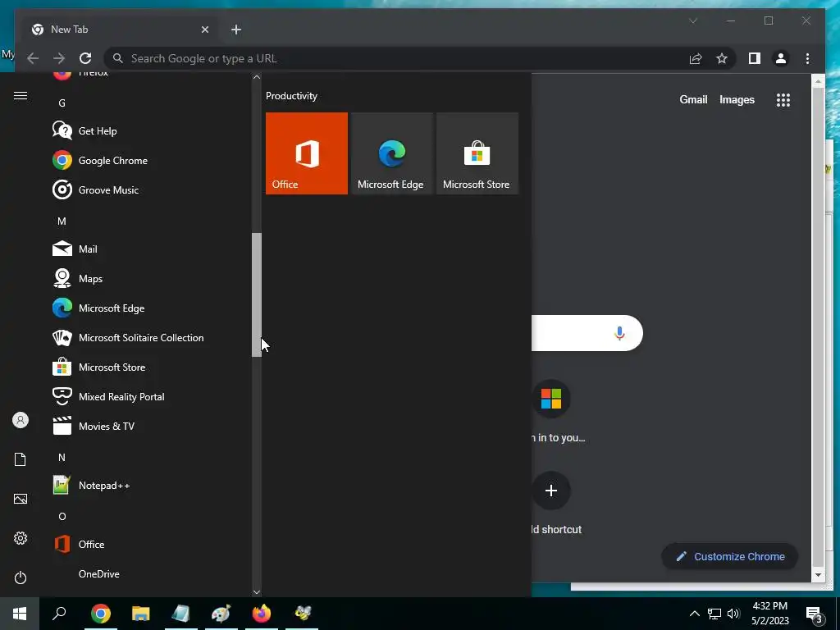Open the volume control in system tray
Viewport: 840px width, 630px height.
[733, 614]
